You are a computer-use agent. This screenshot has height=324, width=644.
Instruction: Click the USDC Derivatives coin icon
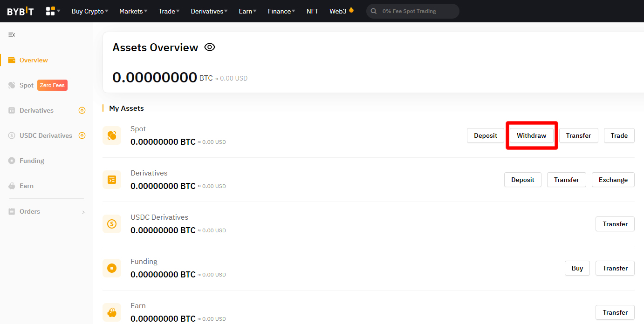tap(112, 224)
